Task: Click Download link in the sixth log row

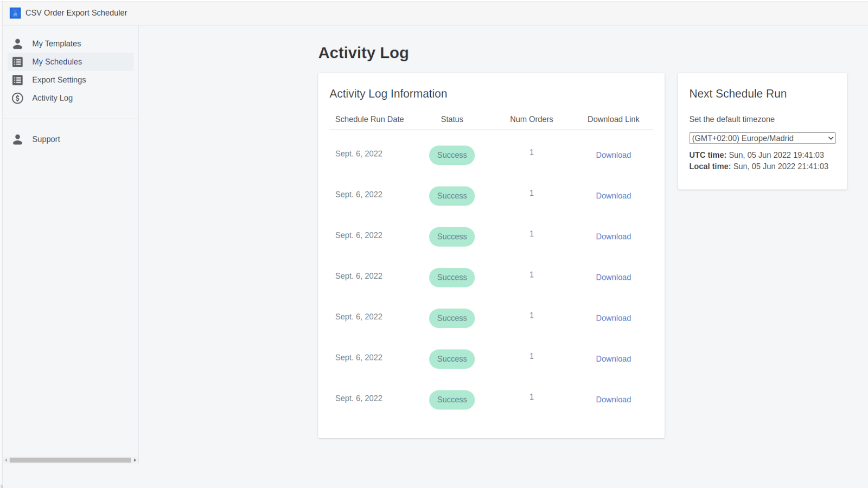Action: coord(613,359)
